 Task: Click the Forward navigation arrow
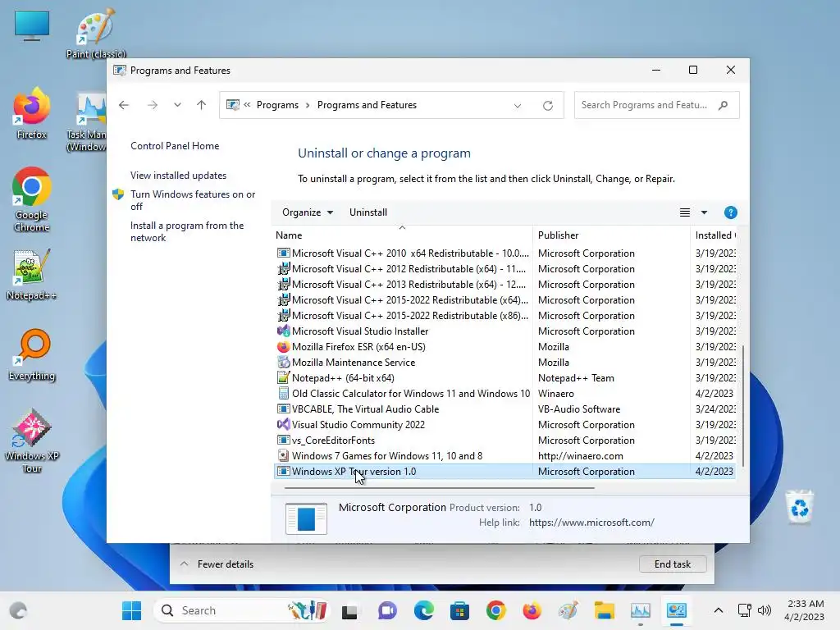153,105
